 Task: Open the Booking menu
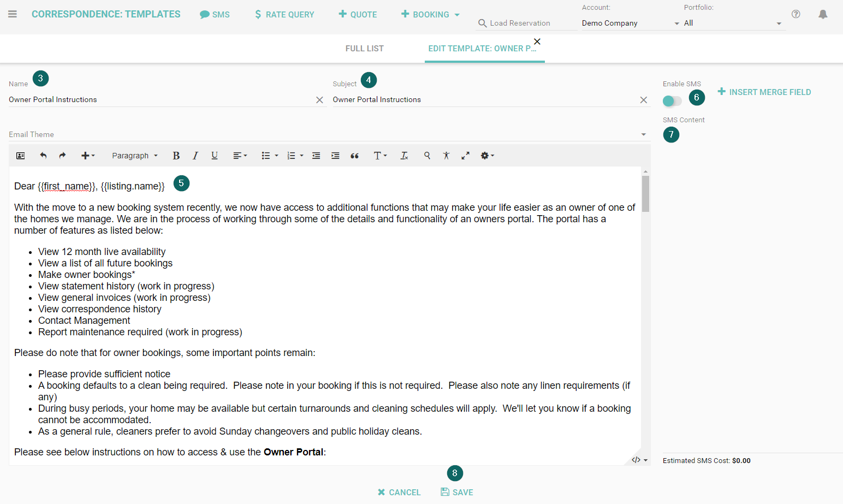pyautogui.click(x=430, y=14)
